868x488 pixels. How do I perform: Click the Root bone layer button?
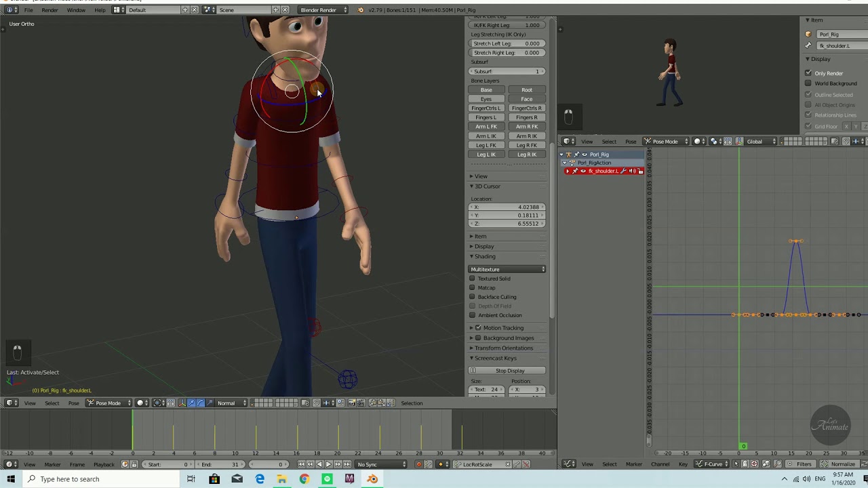[x=527, y=89]
